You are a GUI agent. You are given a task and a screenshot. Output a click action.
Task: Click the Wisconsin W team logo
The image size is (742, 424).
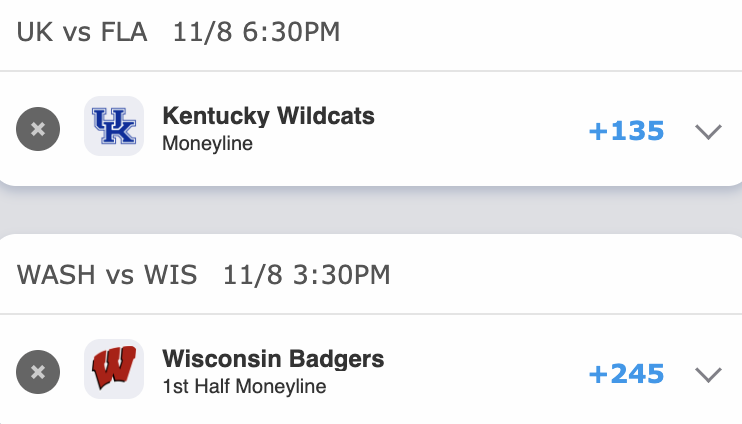click(114, 370)
